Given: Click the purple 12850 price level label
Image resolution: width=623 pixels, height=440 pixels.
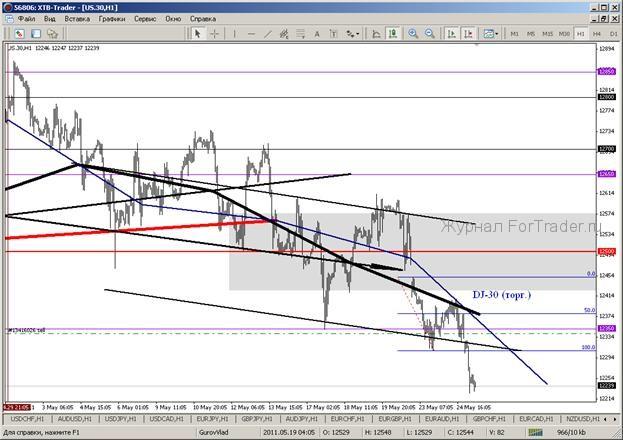Looking at the screenshot, I should coord(606,72).
